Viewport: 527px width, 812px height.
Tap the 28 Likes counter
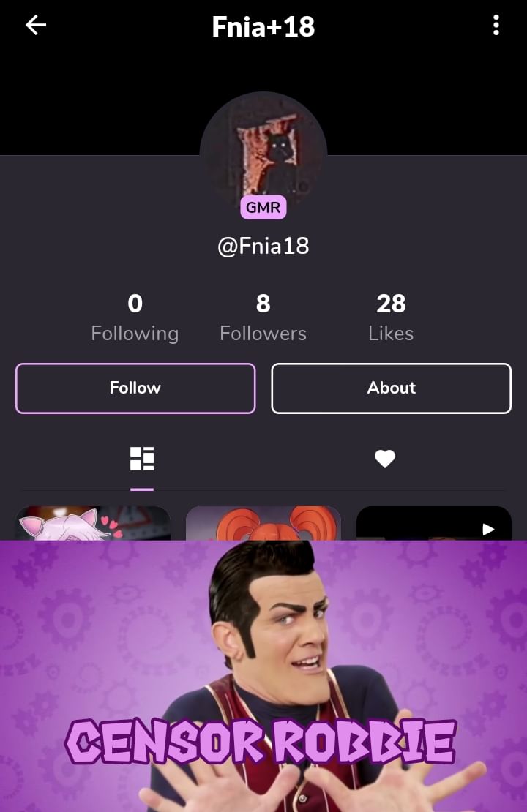392,317
